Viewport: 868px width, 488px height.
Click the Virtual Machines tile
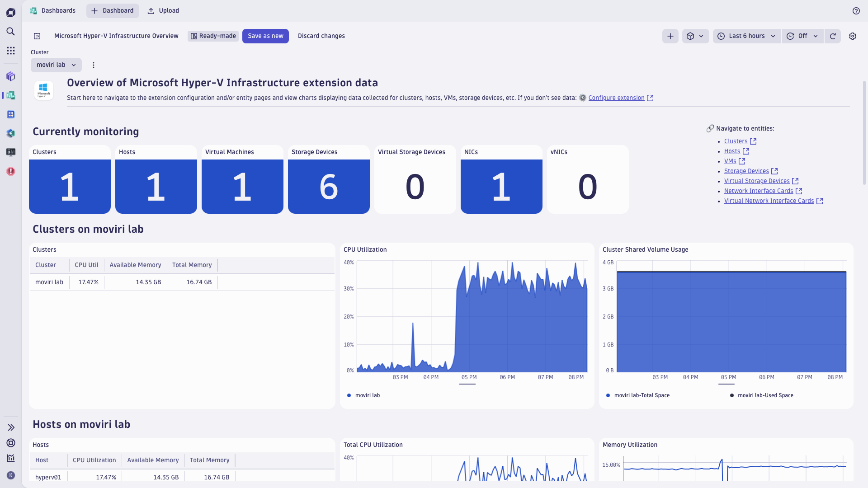(242, 179)
